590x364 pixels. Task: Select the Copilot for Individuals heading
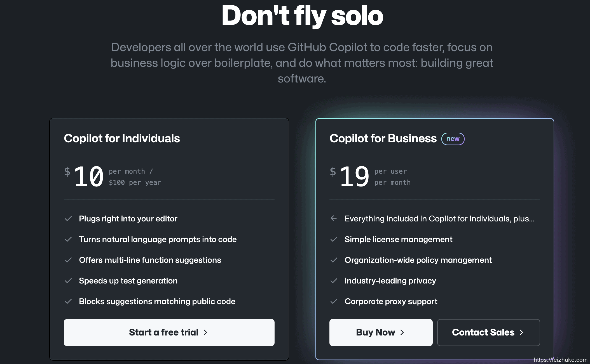tap(122, 139)
